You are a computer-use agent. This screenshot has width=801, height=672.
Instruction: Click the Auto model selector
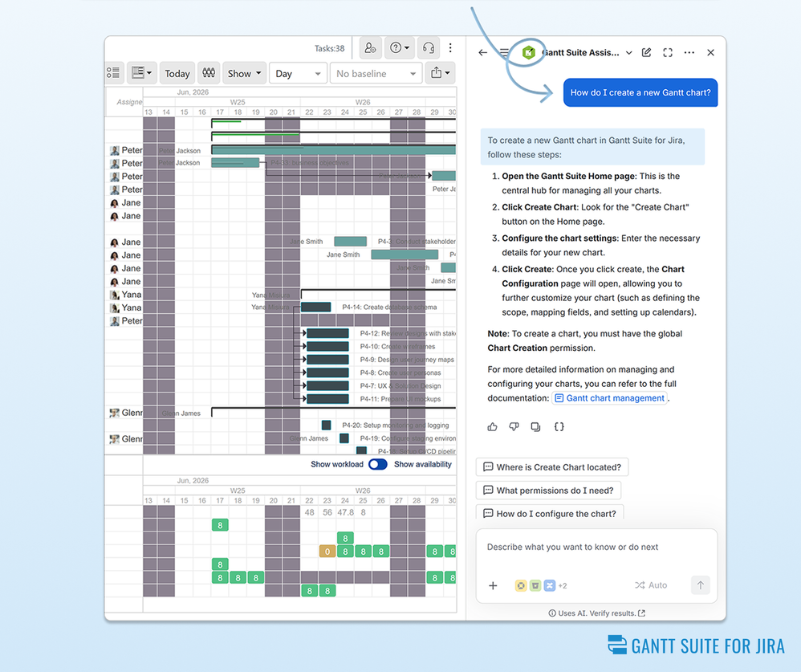[x=651, y=585]
